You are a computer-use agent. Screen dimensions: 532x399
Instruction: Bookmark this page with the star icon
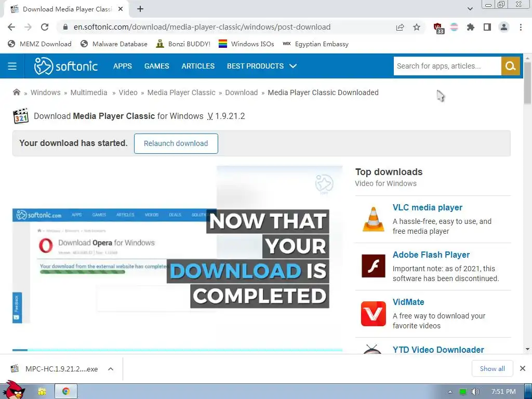pos(417,27)
